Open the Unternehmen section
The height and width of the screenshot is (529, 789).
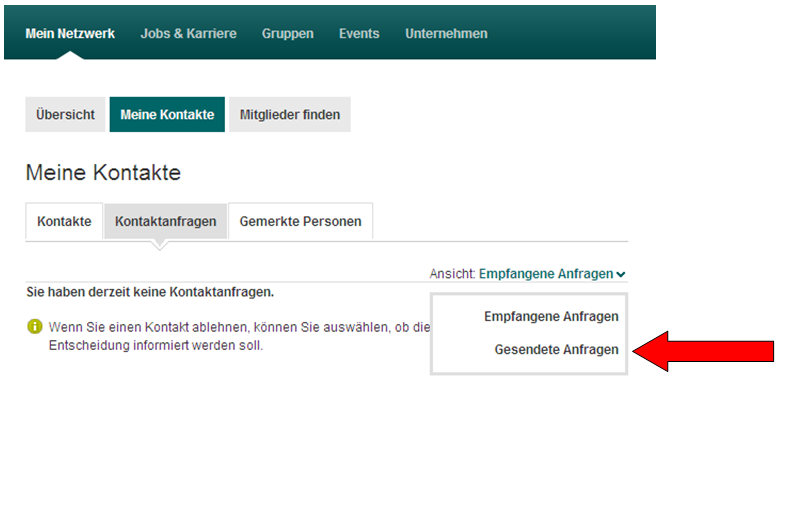446,34
